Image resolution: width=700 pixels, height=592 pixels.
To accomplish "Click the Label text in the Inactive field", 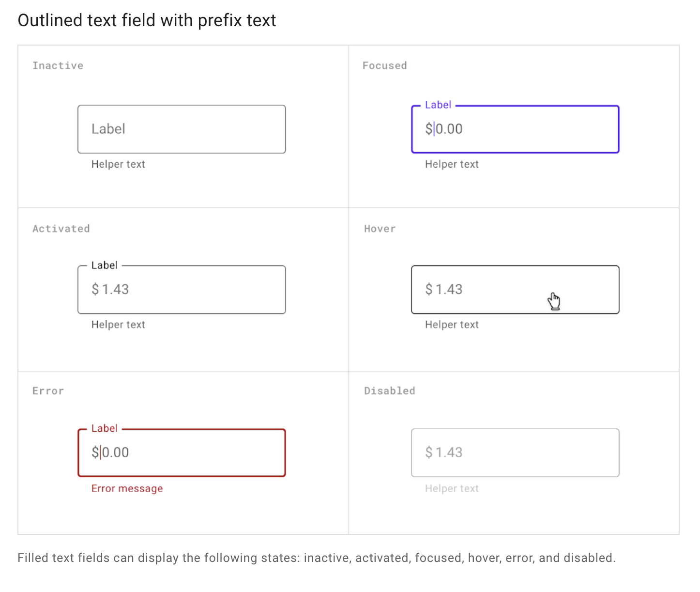I will tap(108, 129).
